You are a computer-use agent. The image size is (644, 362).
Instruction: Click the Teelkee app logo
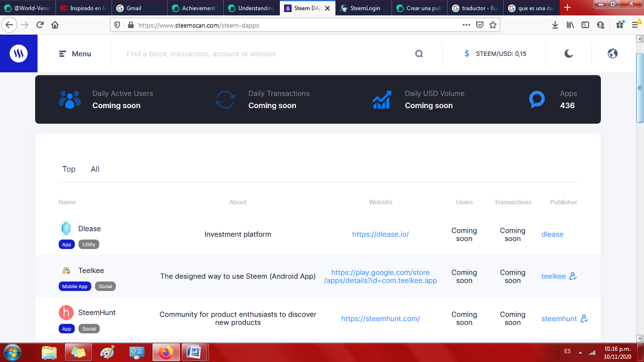click(x=66, y=270)
